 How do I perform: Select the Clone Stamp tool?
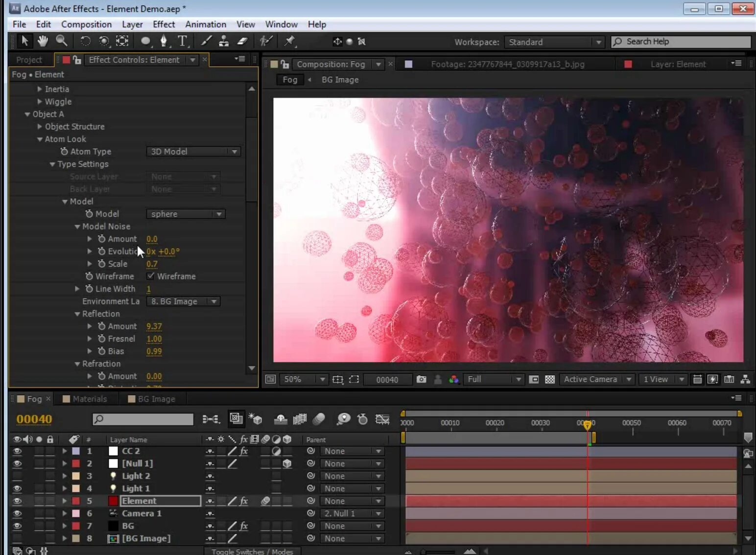click(224, 41)
